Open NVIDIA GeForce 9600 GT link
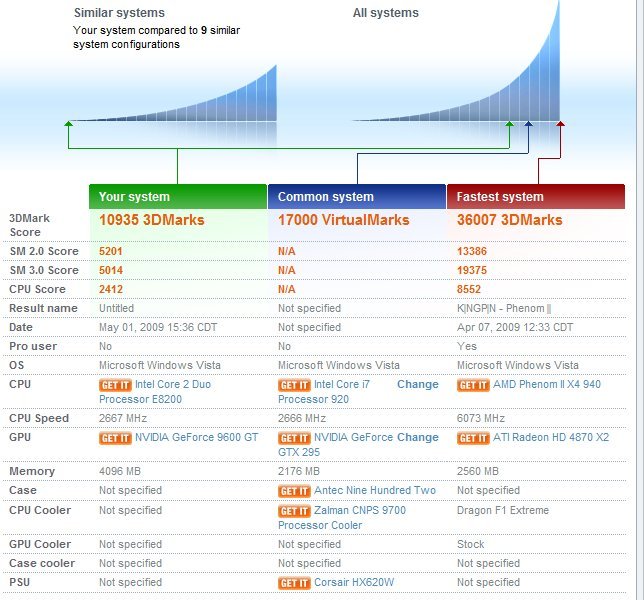Screen dimensions: 644x600 (197, 437)
